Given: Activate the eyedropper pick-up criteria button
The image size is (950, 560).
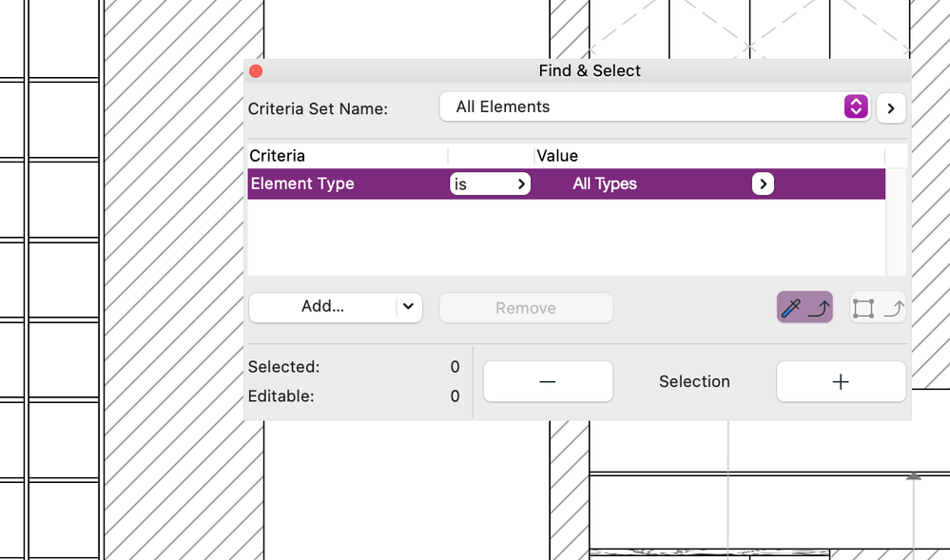Looking at the screenshot, I should (x=805, y=307).
